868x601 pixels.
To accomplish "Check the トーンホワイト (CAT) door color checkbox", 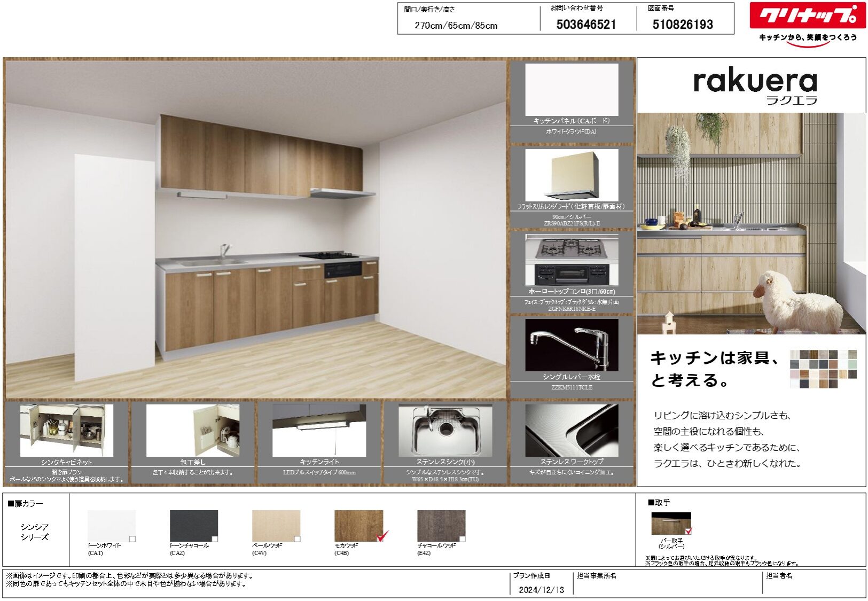I will coord(132,539).
